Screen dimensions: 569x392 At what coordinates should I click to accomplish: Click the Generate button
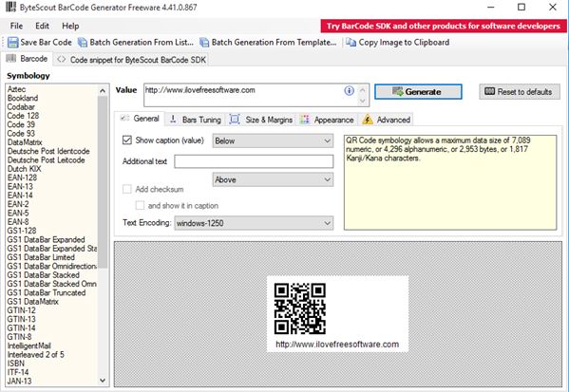click(418, 92)
